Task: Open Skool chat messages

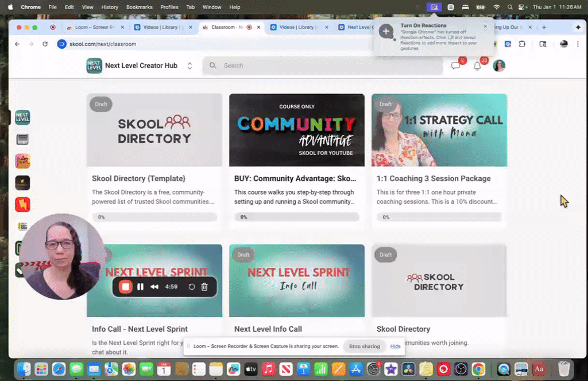Action: 456,65
